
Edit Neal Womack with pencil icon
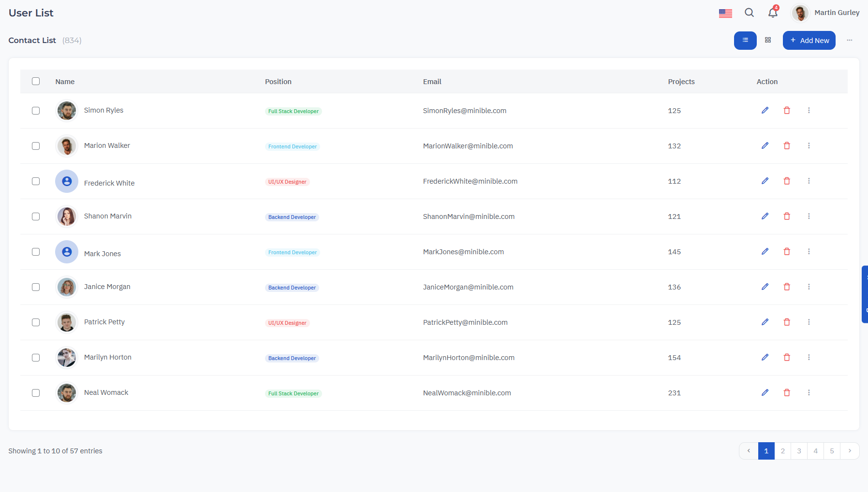765,392
